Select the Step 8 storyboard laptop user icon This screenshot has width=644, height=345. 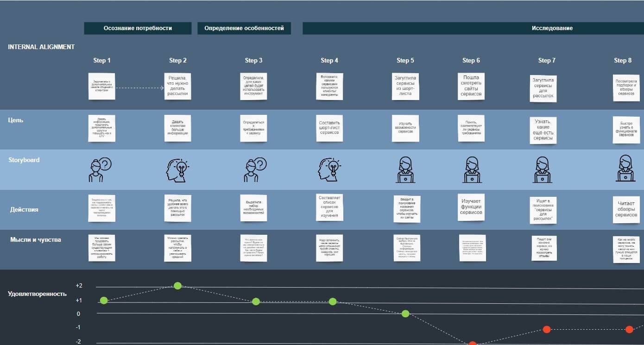pos(625,169)
